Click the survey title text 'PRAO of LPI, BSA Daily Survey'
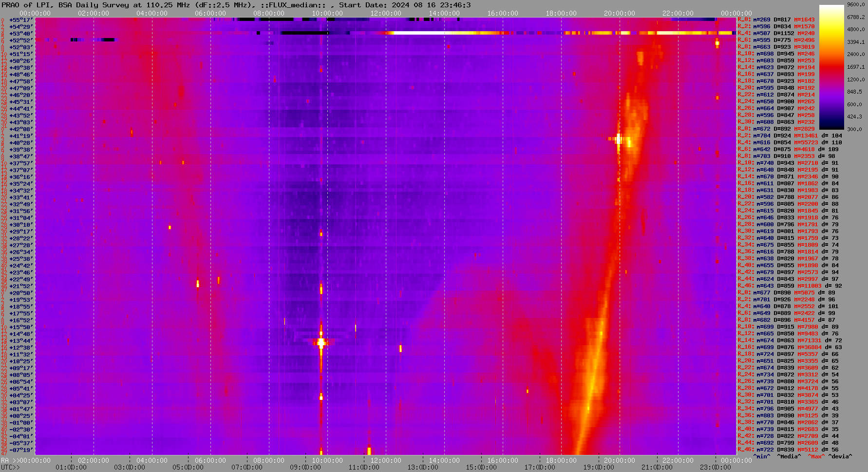 coord(65,5)
